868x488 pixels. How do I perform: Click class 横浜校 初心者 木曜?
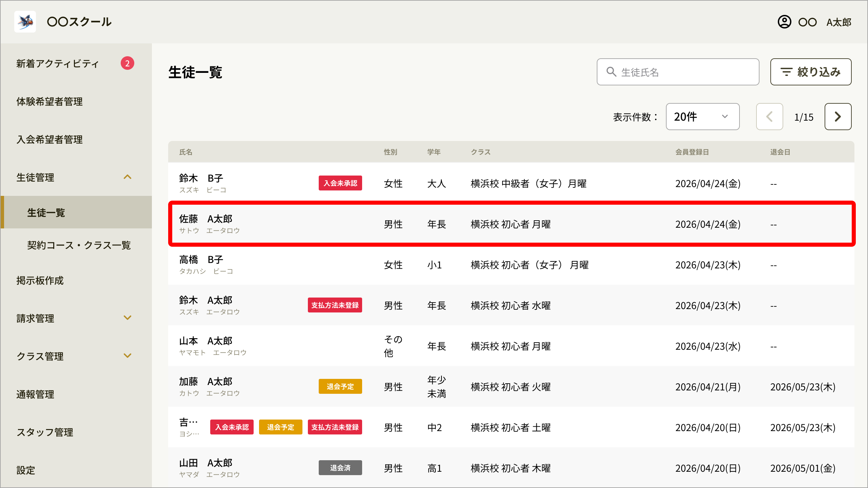(511, 468)
